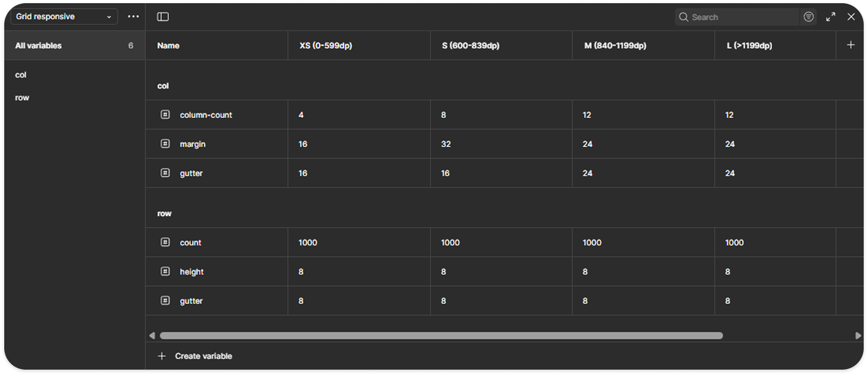
Task: Open the Grid responsive collection dropdown
Action: coord(63,16)
